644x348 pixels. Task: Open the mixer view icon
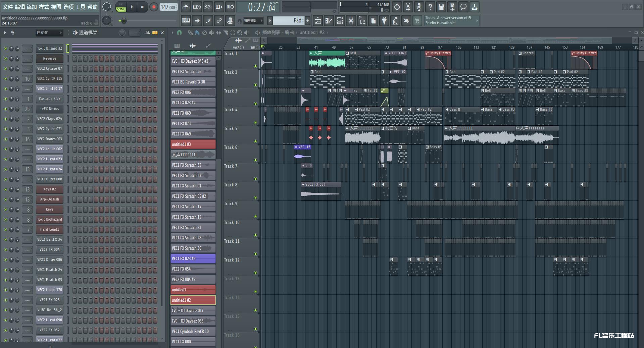pyautogui.click(x=351, y=21)
